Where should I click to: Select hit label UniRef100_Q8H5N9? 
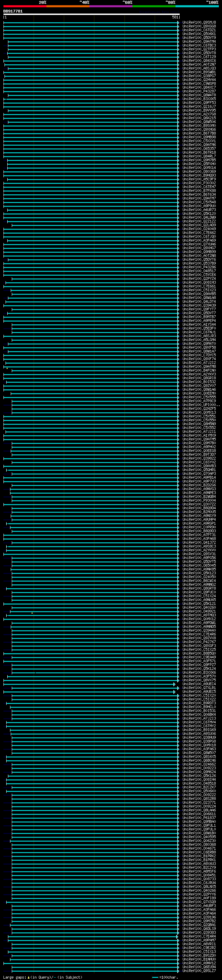[199, 424]
